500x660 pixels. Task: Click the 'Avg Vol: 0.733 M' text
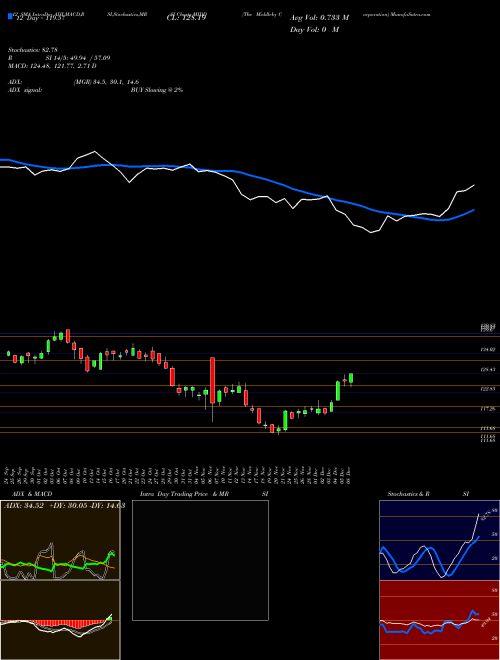point(319,18)
